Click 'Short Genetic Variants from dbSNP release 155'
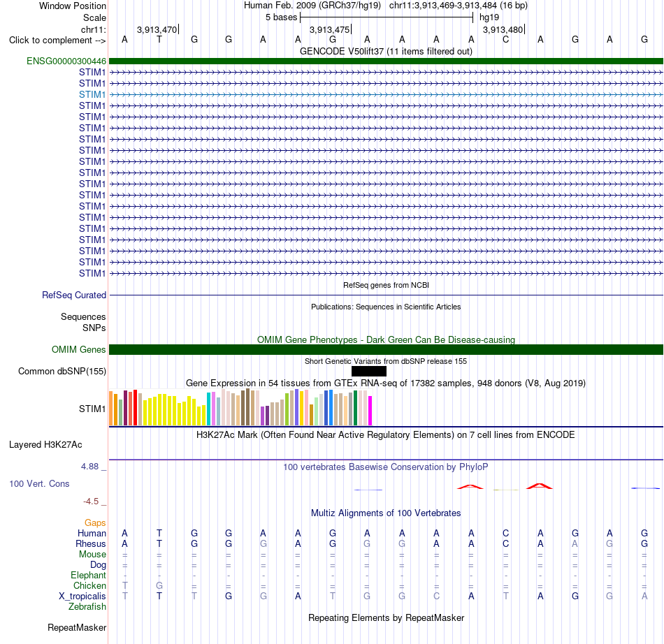Screen dimensions: 664x644 tap(386, 361)
